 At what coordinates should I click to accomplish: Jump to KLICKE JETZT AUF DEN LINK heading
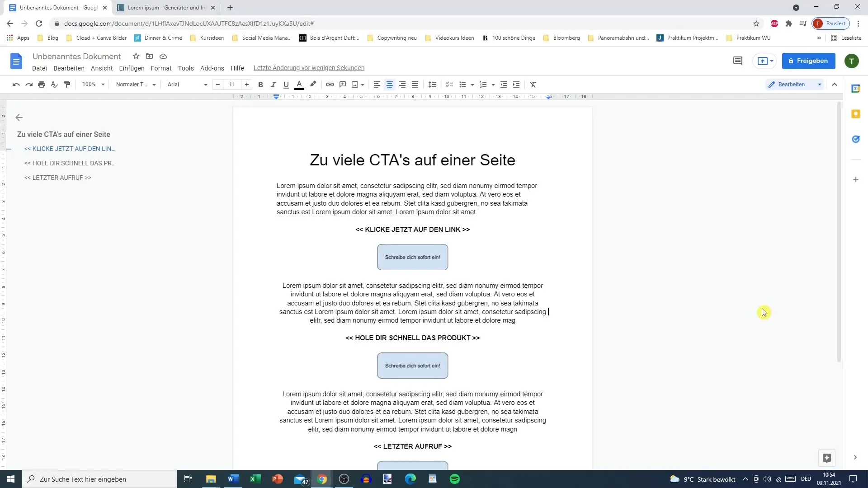point(70,149)
